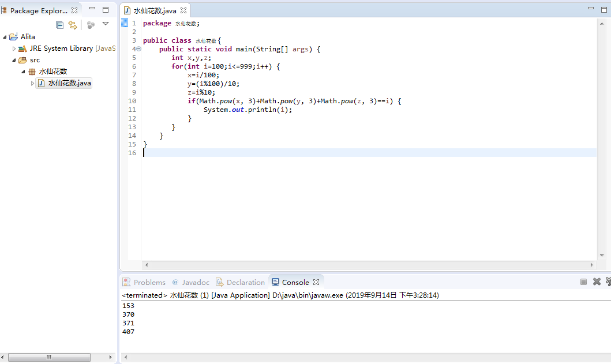Click the editor's vertical scrollbar down arrow
611x364 pixels.
(602, 256)
